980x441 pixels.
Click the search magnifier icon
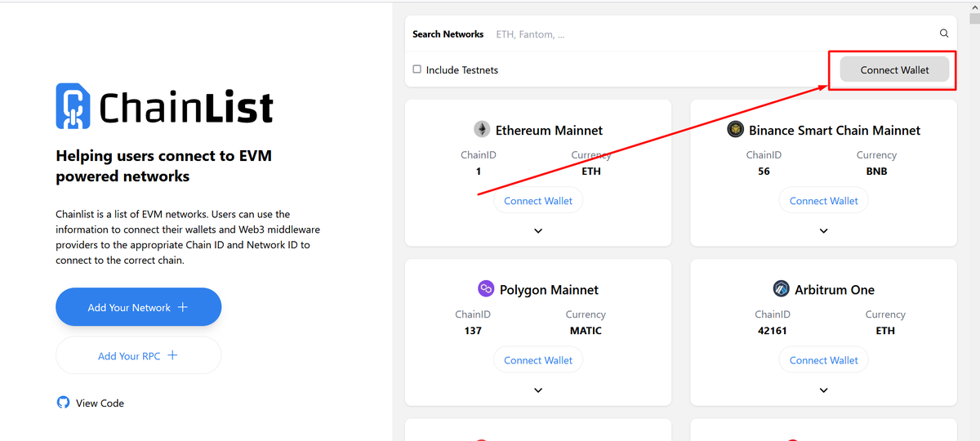click(x=944, y=33)
